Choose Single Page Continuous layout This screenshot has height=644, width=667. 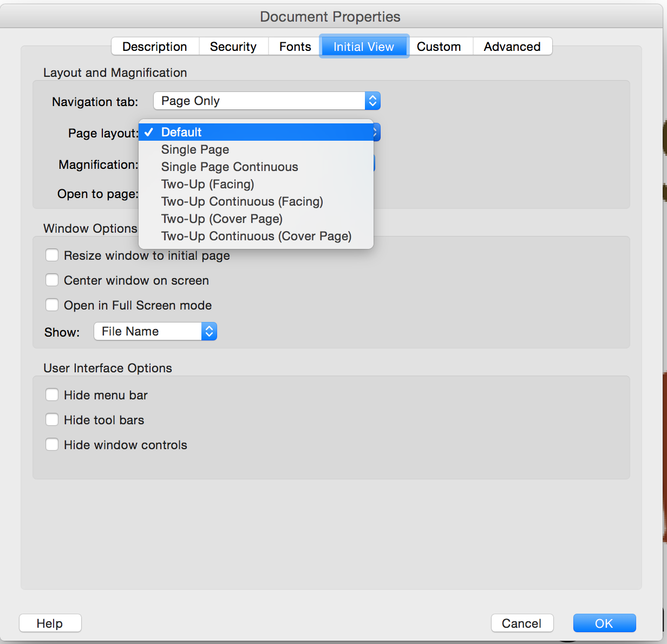pyautogui.click(x=230, y=167)
